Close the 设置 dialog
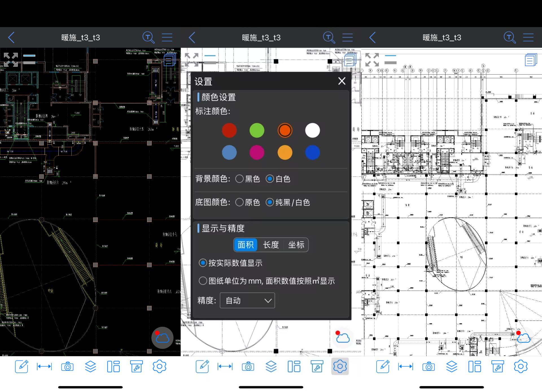The height and width of the screenshot is (392, 542). [342, 81]
